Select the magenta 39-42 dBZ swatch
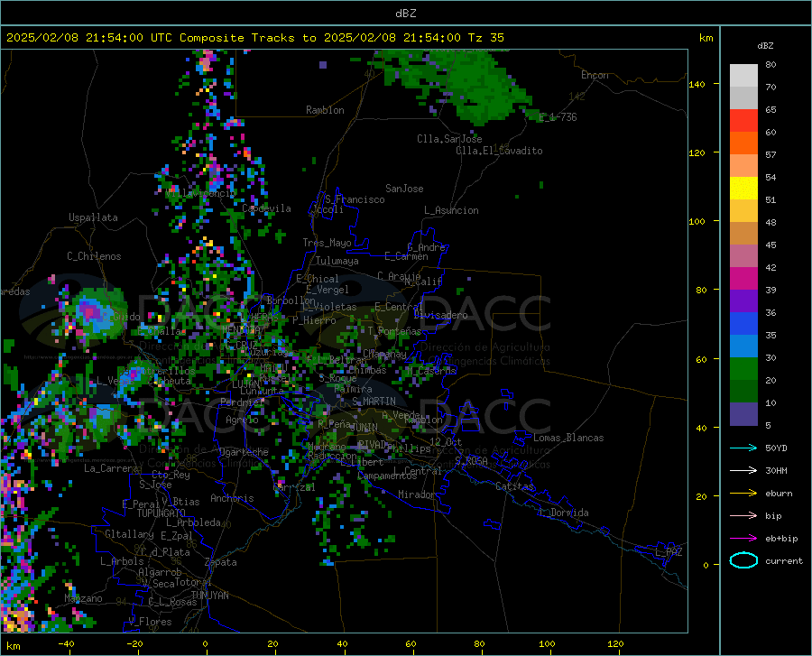 point(743,279)
